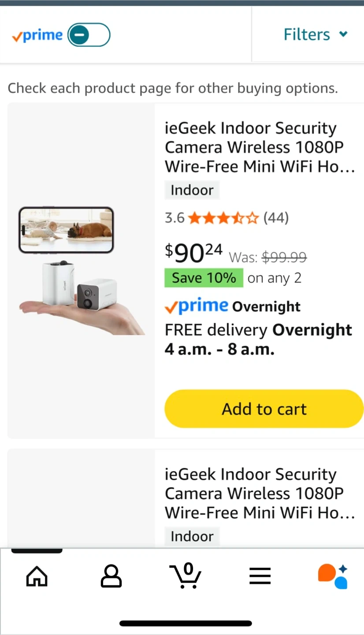Viewport: 364px width, 635px height.
Task: Open the shopping cart icon
Action: pos(186,576)
